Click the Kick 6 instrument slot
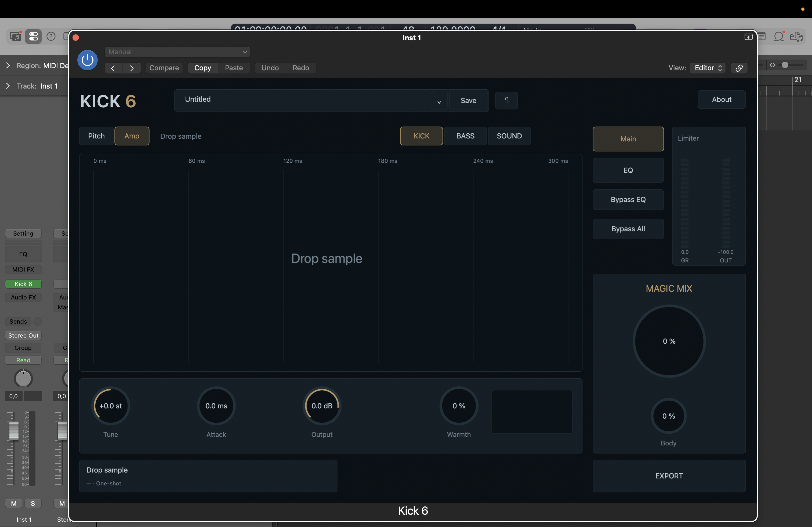Screen dimensions: 812x527 [x=23, y=284]
